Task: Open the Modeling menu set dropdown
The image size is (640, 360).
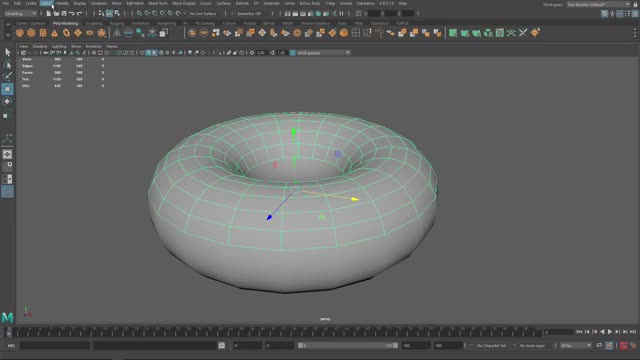Action: coord(20,13)
